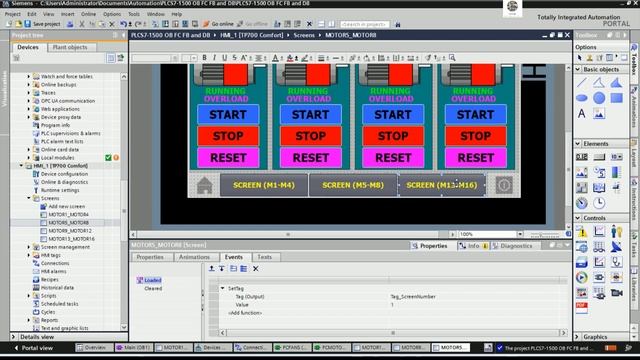This screenshot has height=360, width=640.
Task: Select the Gauge element
Action: pyautogui.click(x=582, y=203)
